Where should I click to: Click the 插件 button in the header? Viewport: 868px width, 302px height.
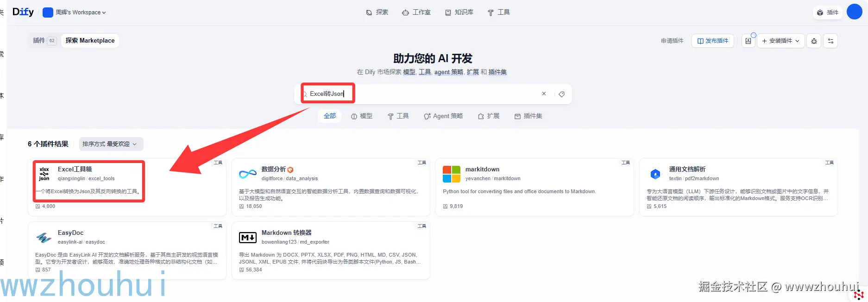point(828,13)
